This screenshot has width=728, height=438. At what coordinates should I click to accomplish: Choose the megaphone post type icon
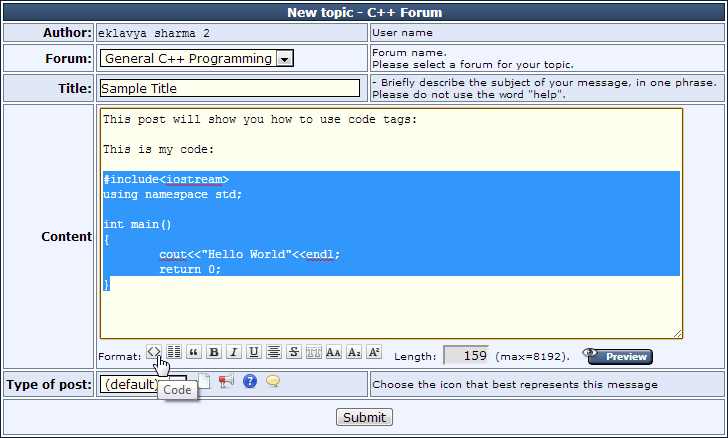point(226,381)
